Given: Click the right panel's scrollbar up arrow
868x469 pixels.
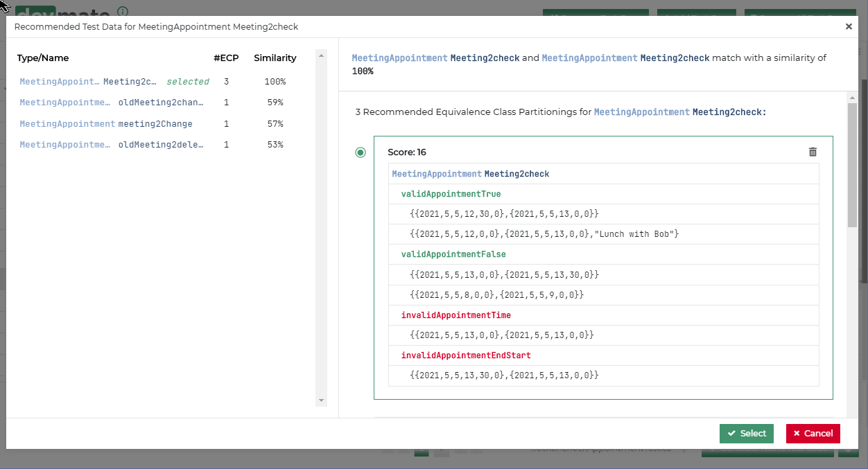Looking at the screenshot, I should pyautogui.click(x=852, y=98).
